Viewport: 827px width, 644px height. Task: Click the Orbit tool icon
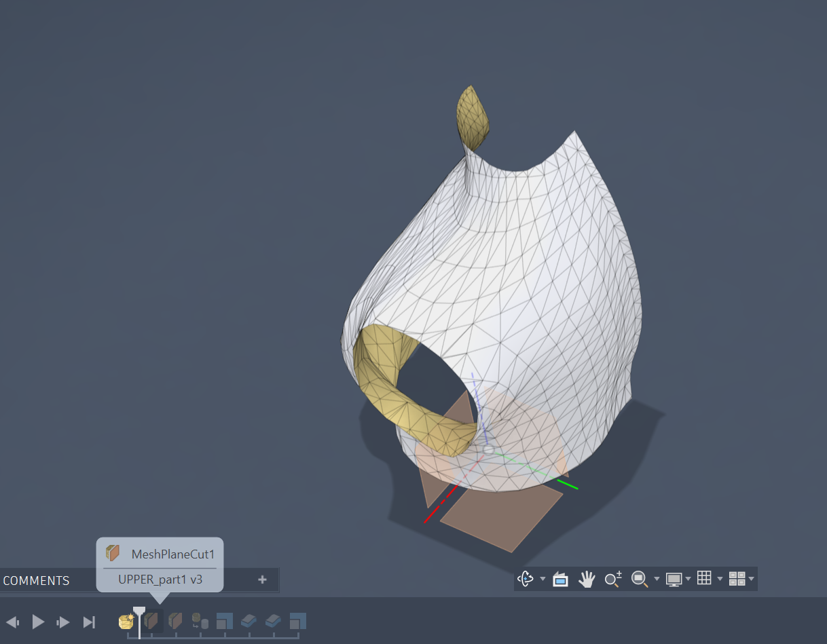click(525, 579)
